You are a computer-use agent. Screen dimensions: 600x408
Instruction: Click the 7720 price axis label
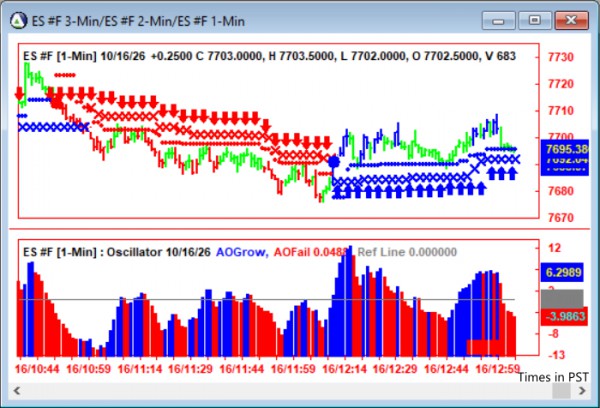pos(561,84)
